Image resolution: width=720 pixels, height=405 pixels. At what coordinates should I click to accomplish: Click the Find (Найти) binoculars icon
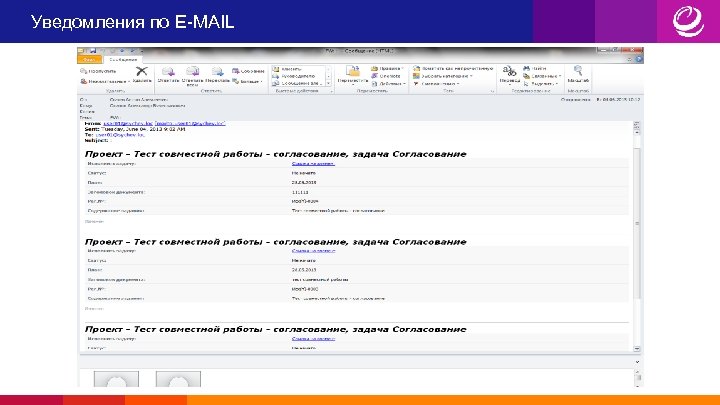[x=527, y=68]
